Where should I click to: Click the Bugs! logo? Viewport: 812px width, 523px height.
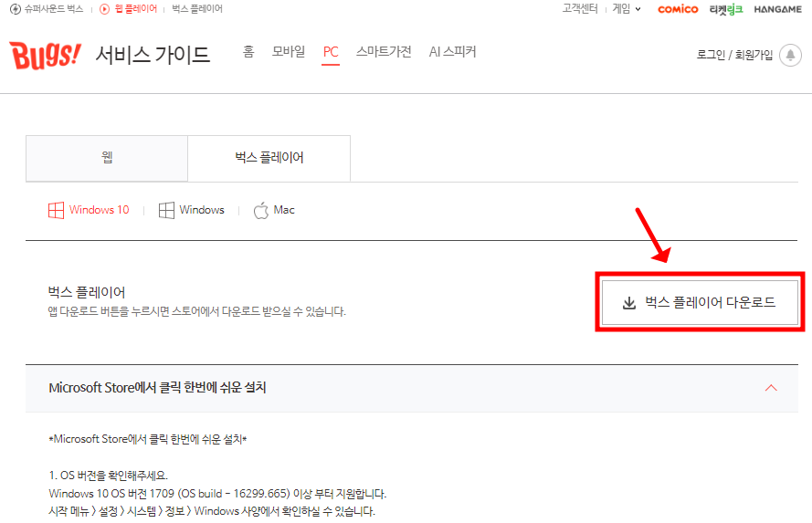click(x=46, y=56)
